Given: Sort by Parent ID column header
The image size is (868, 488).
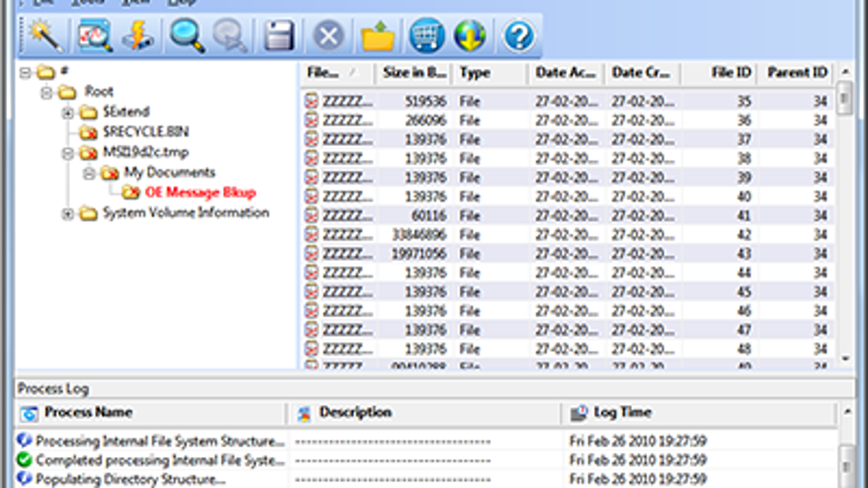Looking at the screenshot, I should (x=796, y=73).
